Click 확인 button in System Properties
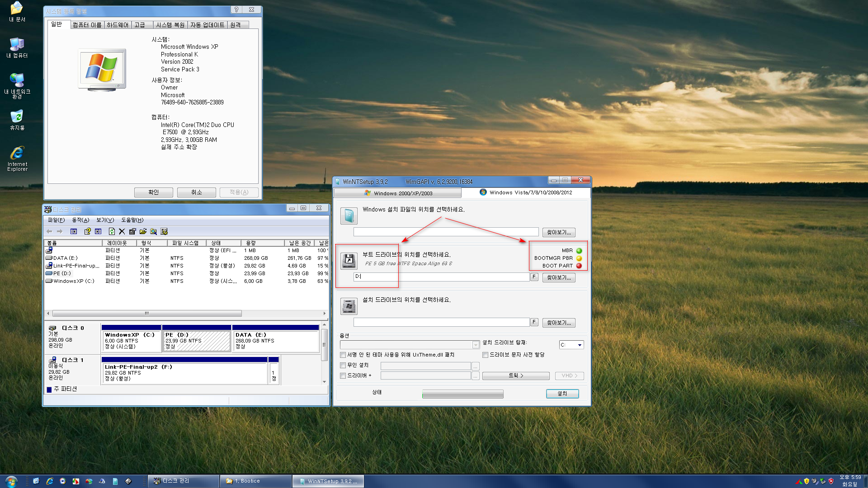This screenshot has height=488, width=868. coord(154,192)
